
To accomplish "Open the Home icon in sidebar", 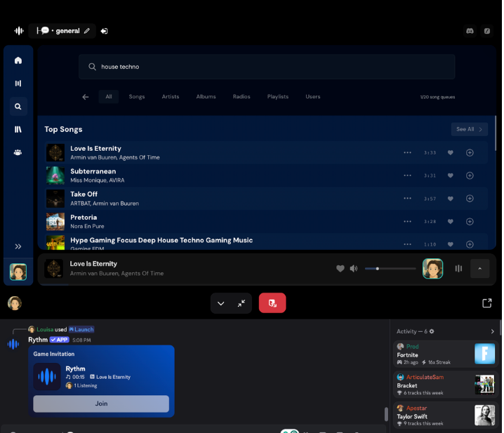I will (18, 60).
